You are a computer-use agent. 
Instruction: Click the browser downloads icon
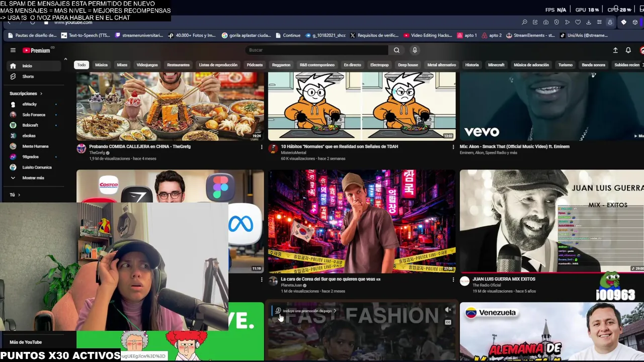[x=588, y=22]
